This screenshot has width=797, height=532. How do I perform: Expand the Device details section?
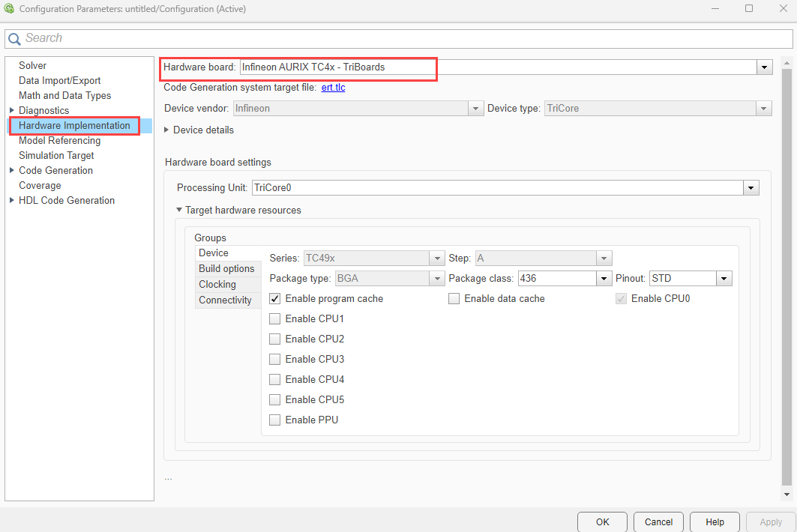[167, 130]
